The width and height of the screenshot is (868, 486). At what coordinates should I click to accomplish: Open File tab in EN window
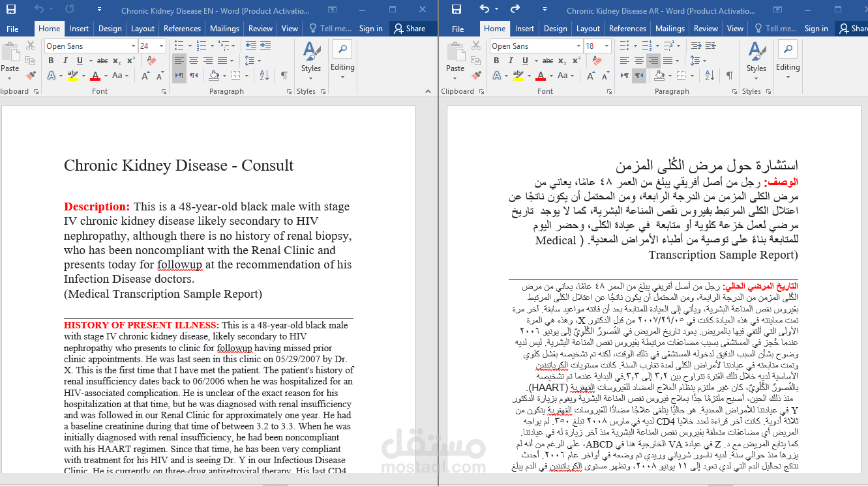(12, 29)
